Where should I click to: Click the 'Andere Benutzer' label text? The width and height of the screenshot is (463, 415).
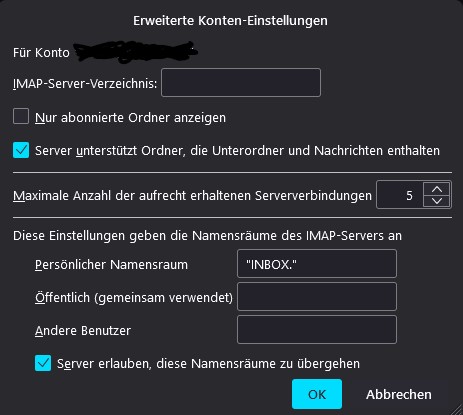(x=83, y=331)
